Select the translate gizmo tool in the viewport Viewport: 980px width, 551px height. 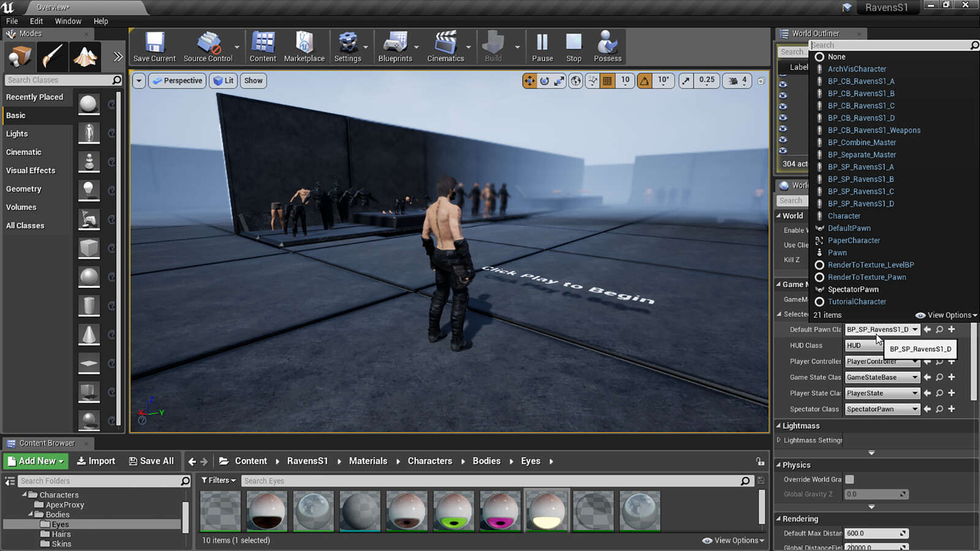point(529,81)
